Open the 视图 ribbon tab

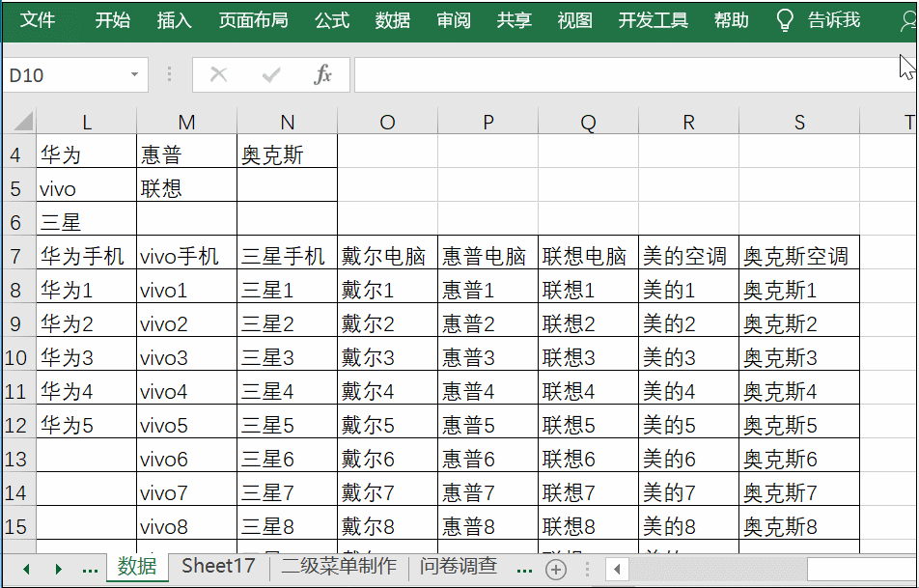coord(575,20)
